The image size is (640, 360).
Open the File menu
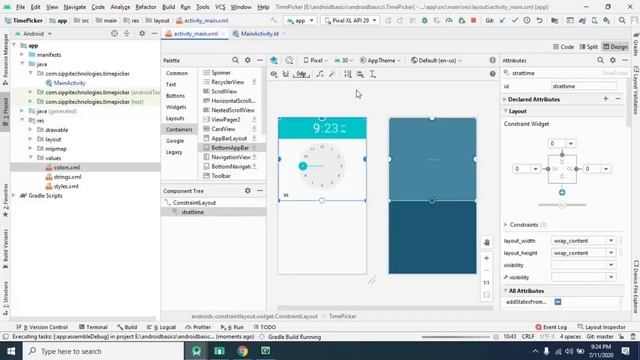20,7
